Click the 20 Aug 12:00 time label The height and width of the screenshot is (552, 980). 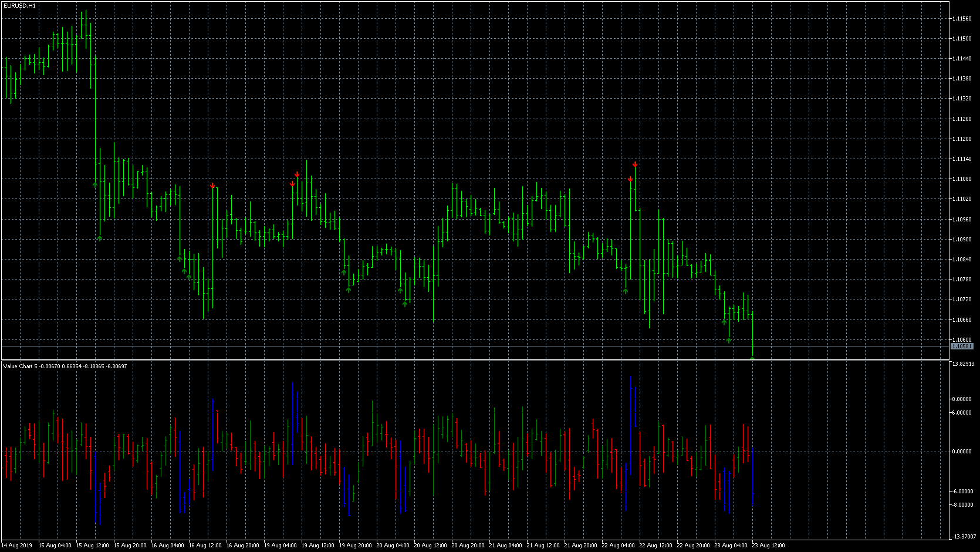click(x=431, y=546)
